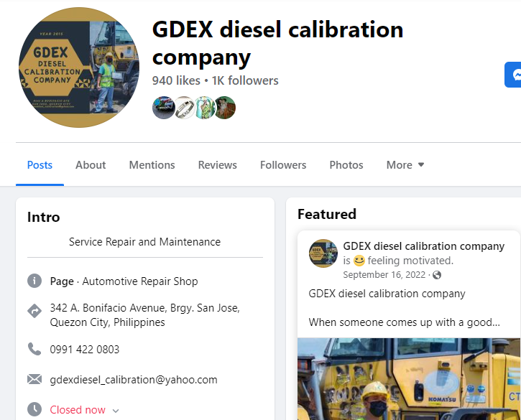Image resolution: width=521 pixels, height=420 pixels.
Task: Open the featured post author avatar
Action: (x=323, y=253)
